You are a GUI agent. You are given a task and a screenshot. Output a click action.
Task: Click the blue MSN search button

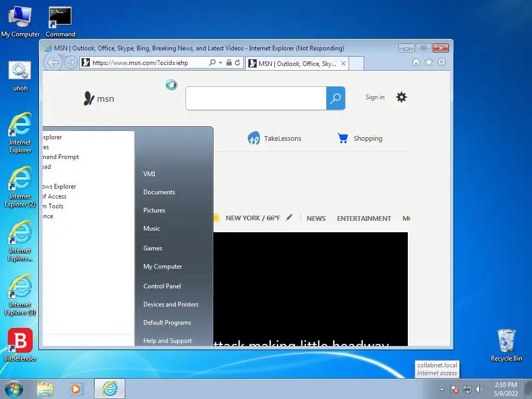click(336, 98)
